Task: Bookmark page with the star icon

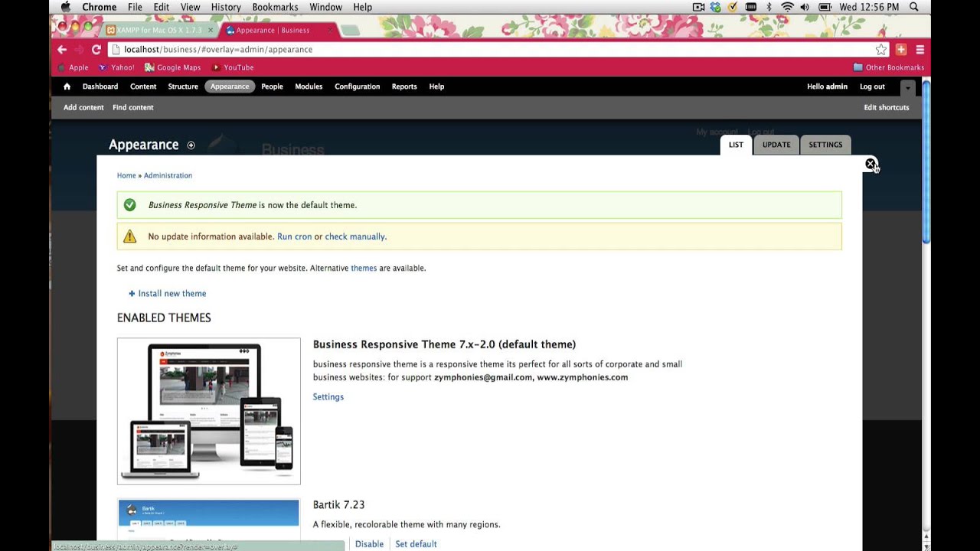Action: (x=881, y=49)
